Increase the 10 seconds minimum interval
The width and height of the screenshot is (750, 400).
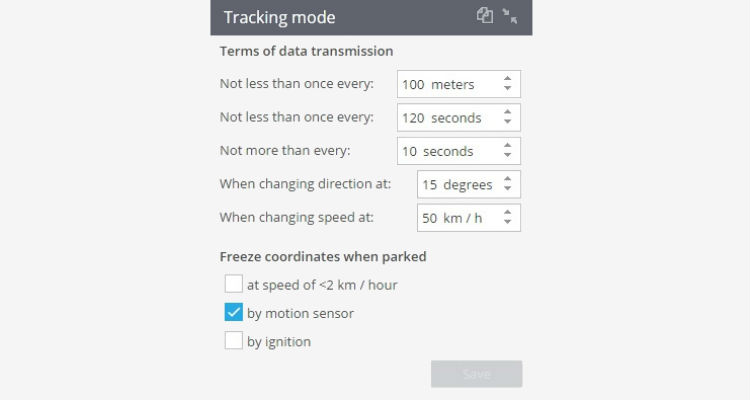tap(507, 146)
